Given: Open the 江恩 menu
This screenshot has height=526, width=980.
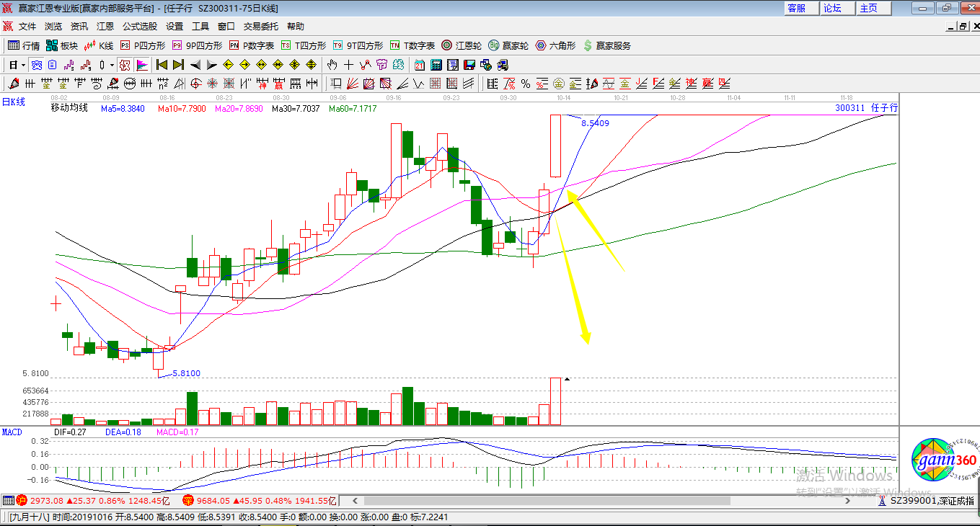Looking at the screenshot, I should pos(105,26).
